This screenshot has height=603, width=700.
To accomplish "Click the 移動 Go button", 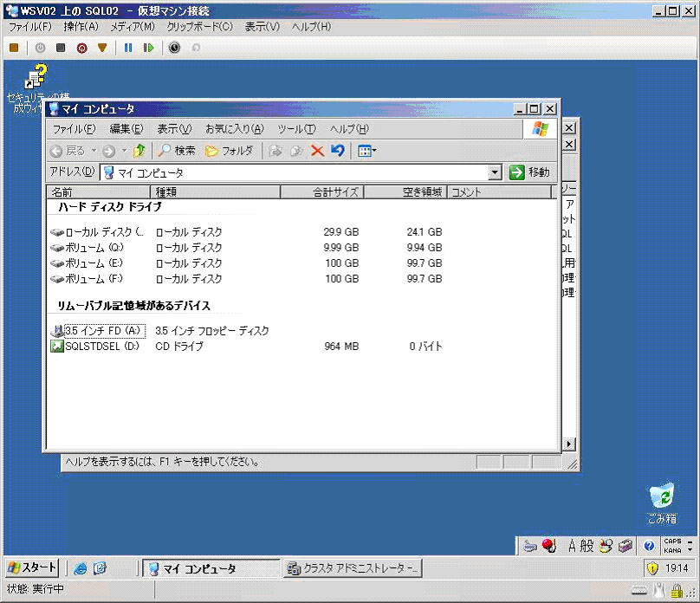I will 530,172.
